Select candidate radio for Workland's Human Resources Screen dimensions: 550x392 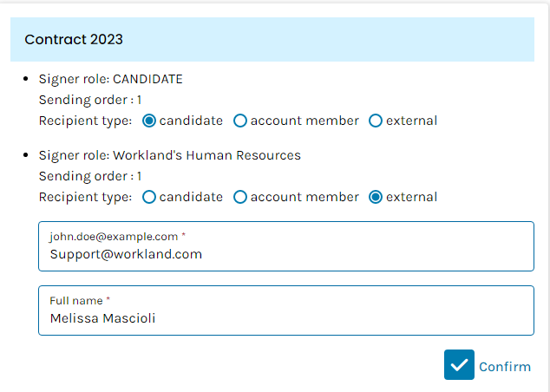[149, 197]
